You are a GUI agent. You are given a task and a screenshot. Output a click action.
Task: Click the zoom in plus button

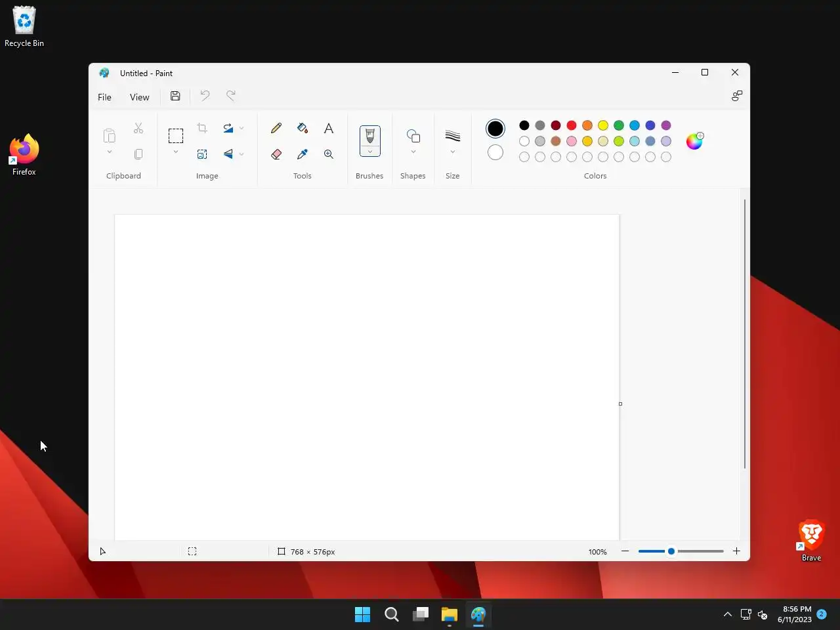736,551
